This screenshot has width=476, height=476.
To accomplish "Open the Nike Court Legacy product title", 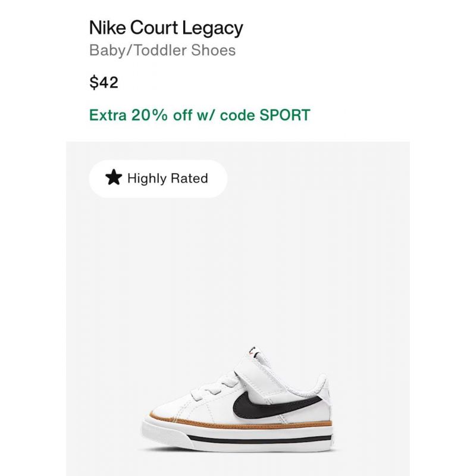I will click(x=166, y=28).
